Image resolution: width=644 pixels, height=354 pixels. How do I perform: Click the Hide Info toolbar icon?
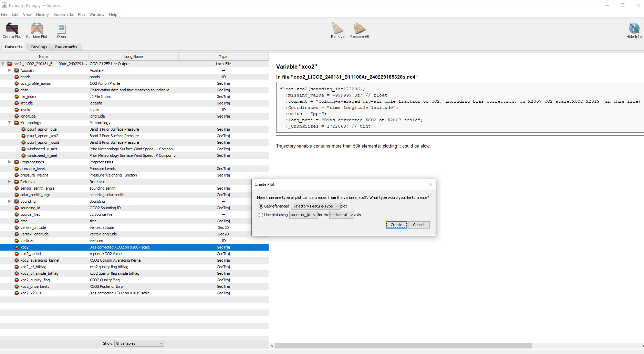pos(634,28)
